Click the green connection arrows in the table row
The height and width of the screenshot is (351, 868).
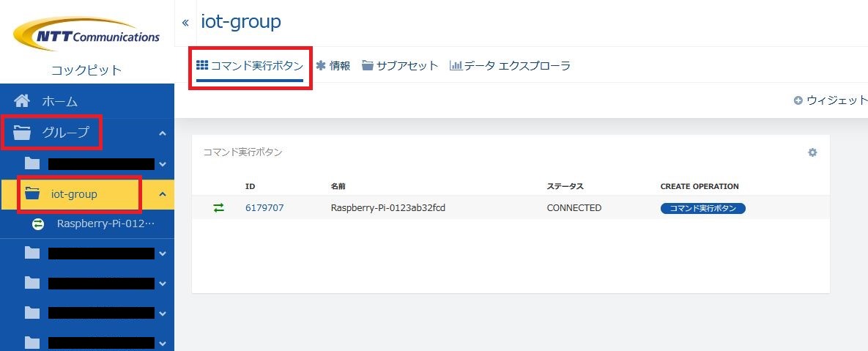pos(219,208)
